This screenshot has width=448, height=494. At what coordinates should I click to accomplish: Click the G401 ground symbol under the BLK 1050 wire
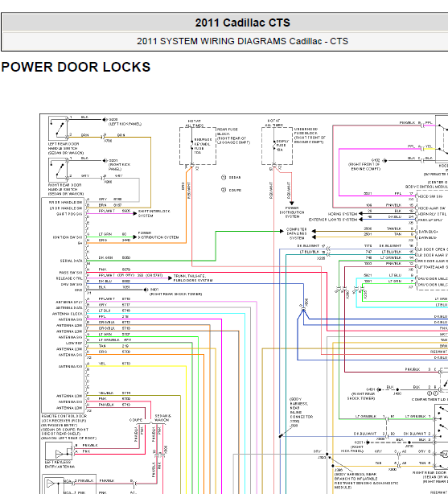(146, 289)
